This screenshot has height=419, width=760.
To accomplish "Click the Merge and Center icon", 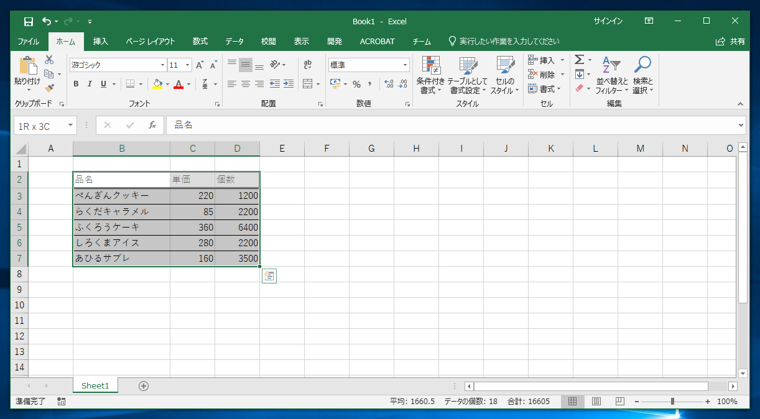I will click(307, 84).
